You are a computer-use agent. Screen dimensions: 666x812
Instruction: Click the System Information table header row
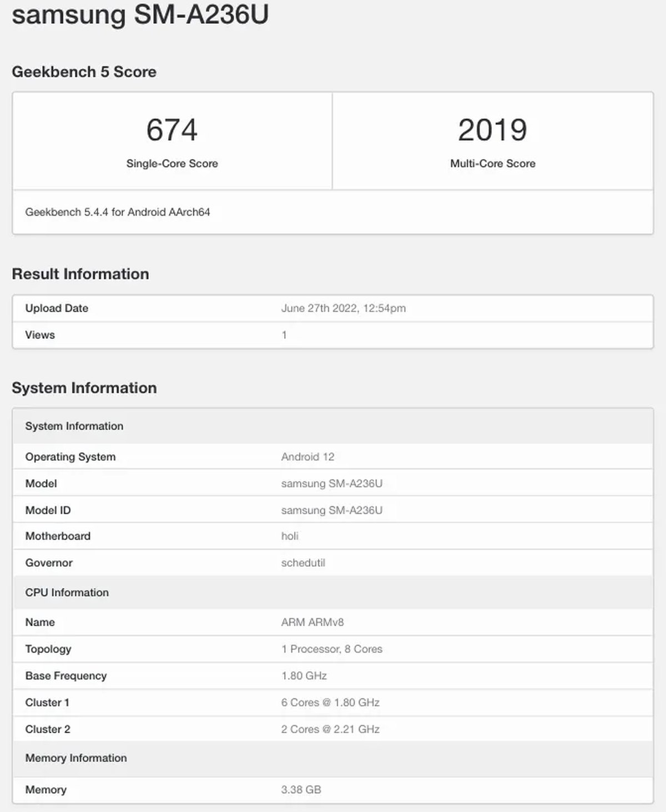click(333, 426)
